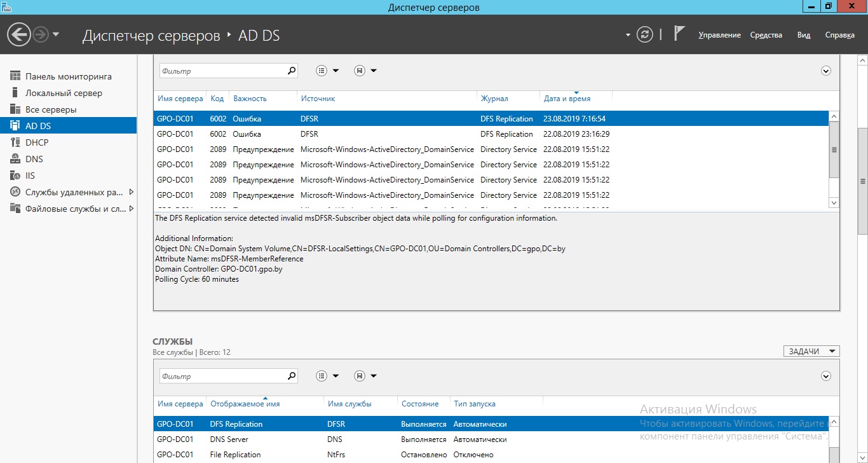Click search magnifier in events filter
The height and width of the screenshot is (463, 868).
(292, 71)
